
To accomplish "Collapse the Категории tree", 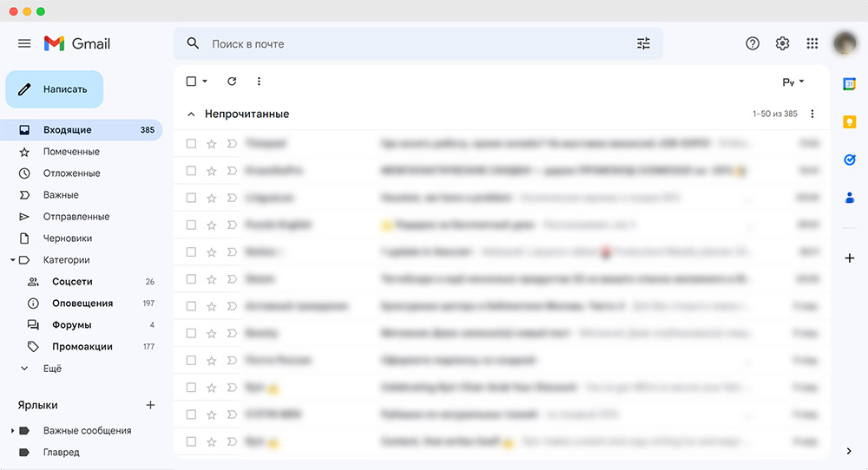I will [x=12, y=260].
